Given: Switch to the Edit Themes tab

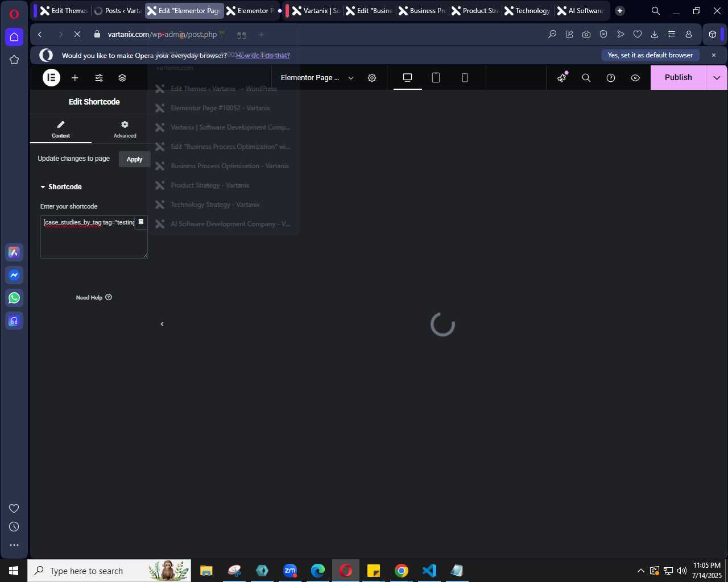Looking at the screenshot, I should (64, 11).
